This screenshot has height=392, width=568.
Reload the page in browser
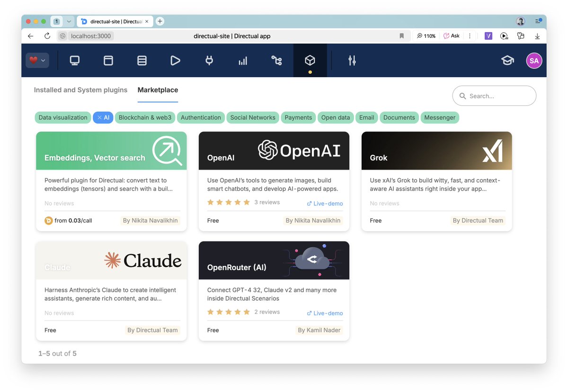pyautogui.click(x=47, y=36)
